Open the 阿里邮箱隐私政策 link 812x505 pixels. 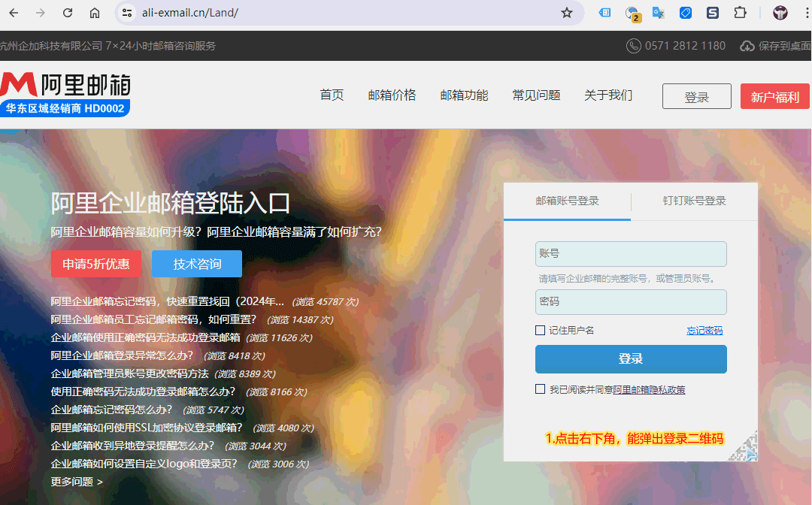coord(649,389)
